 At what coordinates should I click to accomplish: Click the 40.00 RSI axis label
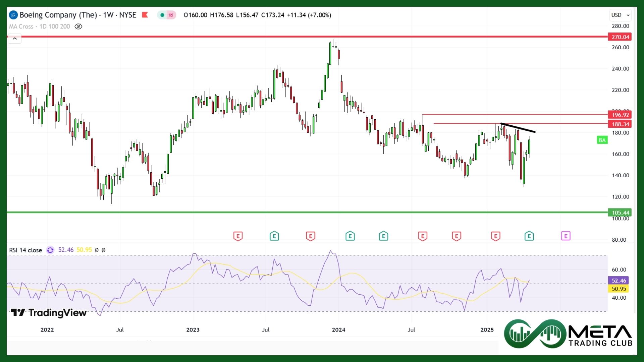point(619,298)
